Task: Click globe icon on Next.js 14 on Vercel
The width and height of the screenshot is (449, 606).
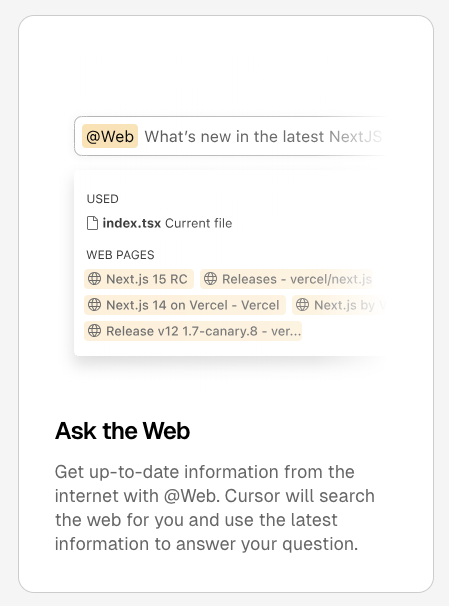Action: tap(95, 305)
